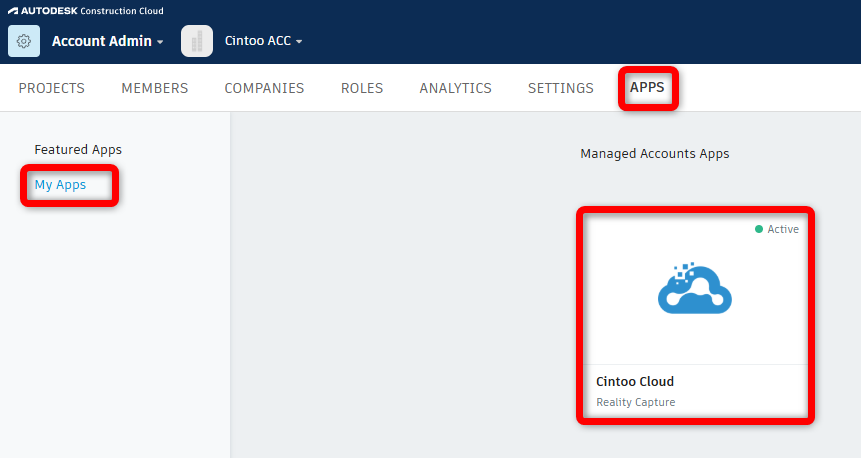861x458 pixels.
Task: Select the Apps tab
Action: [x=647, y=87]
